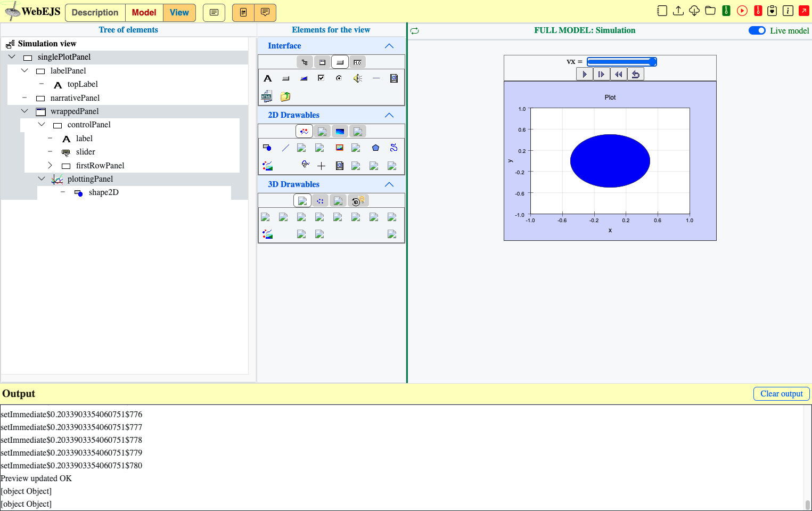Select the numeric field sub-tab in Interface palette
812x511 pixels.
tap(357, 62)
